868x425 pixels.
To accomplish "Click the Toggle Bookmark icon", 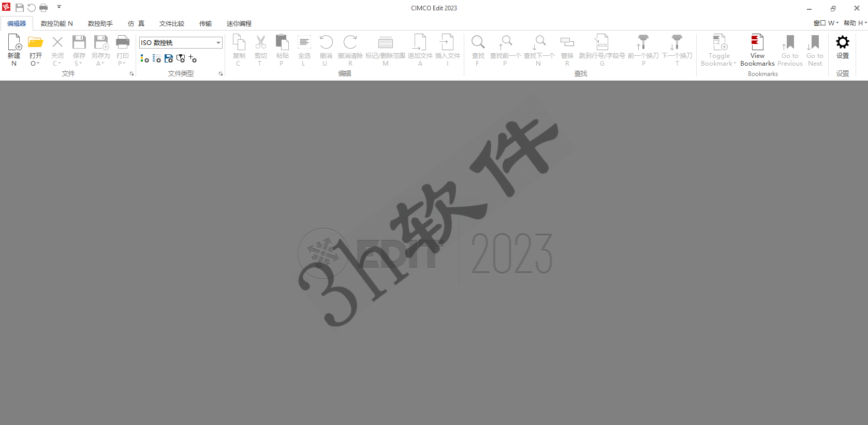I will click(719, 42).
